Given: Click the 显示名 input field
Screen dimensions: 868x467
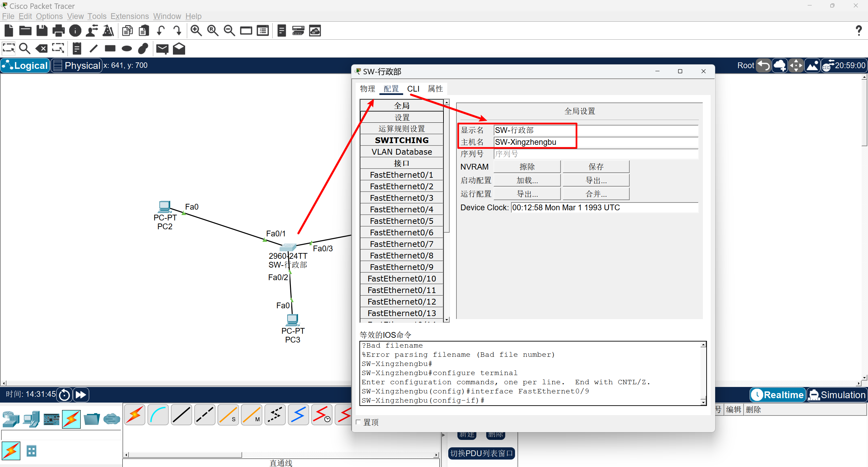Looking at the screenshot, I should click(596, 130).
